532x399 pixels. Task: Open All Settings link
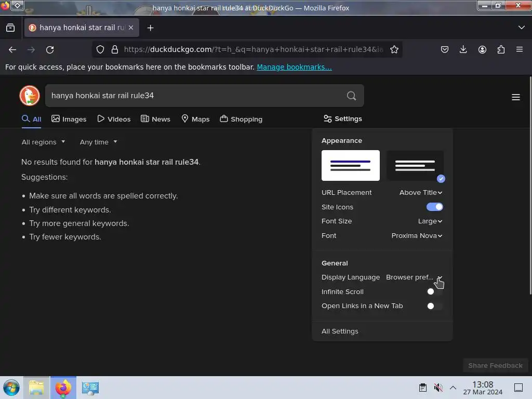pyautogui.click(x=340, y=331)
